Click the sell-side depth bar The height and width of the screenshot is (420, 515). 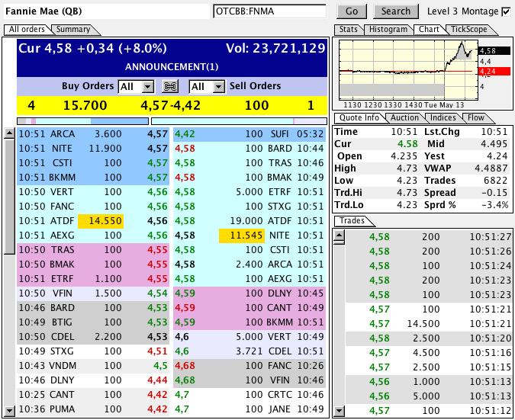tap(239, 121)
